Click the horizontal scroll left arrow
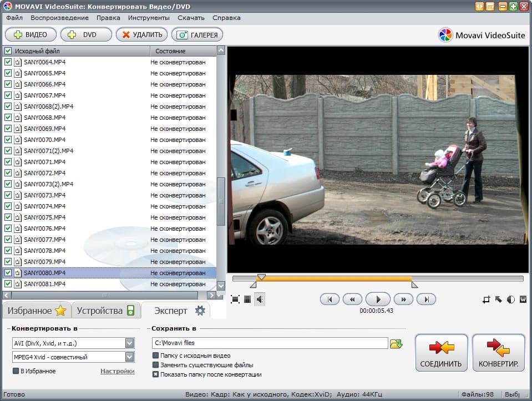Viewport: 532px width, 401px height. coord(7,295)
